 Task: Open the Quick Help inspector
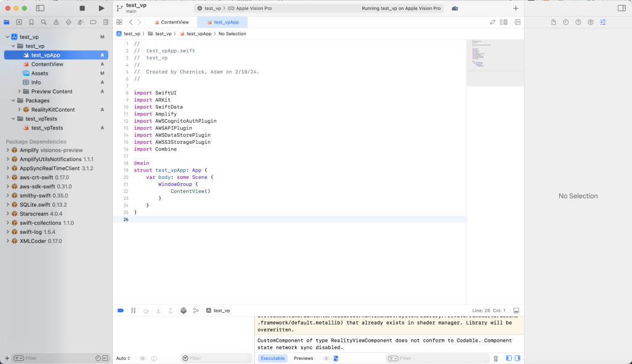click(578, 22)
